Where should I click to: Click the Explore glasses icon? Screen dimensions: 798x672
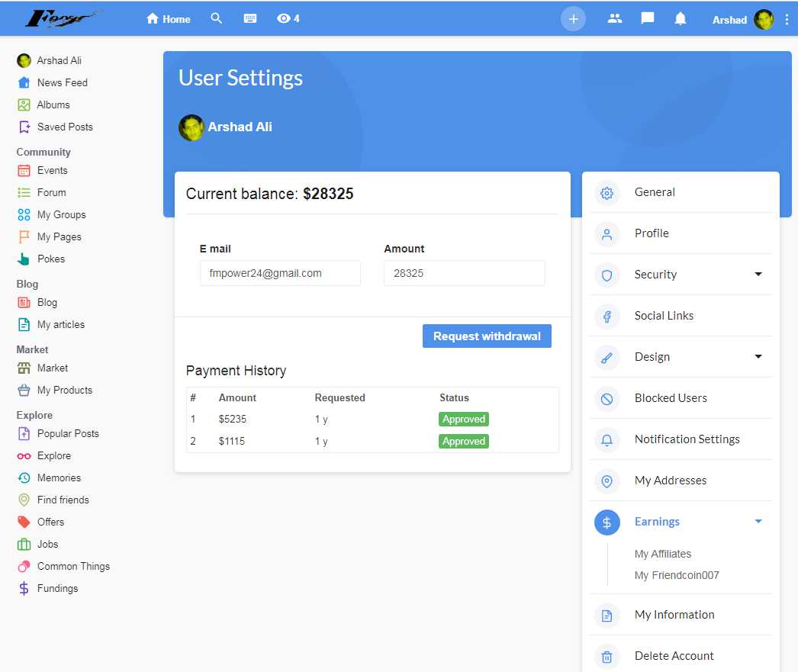click(x=24, y=456)
